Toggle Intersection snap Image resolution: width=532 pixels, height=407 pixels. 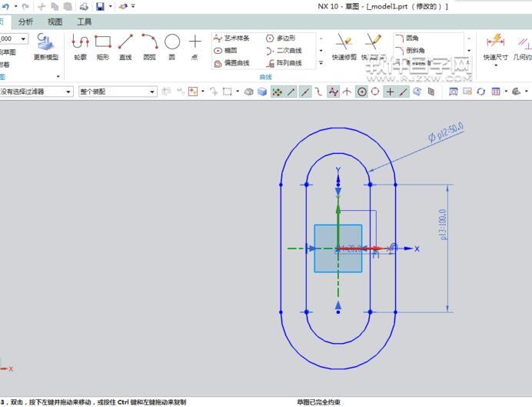pyautogui.click(x=347, y=92)
